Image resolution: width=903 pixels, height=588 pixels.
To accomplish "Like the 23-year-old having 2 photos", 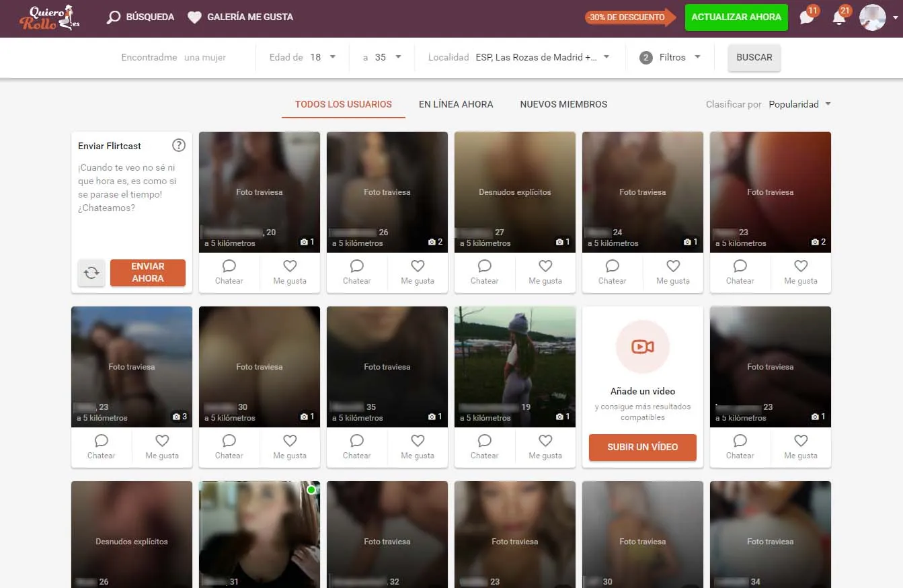I will coord(801,273).
